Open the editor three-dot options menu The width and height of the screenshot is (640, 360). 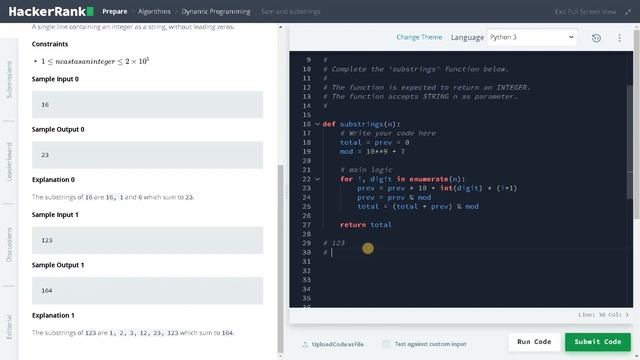(619, 38)
